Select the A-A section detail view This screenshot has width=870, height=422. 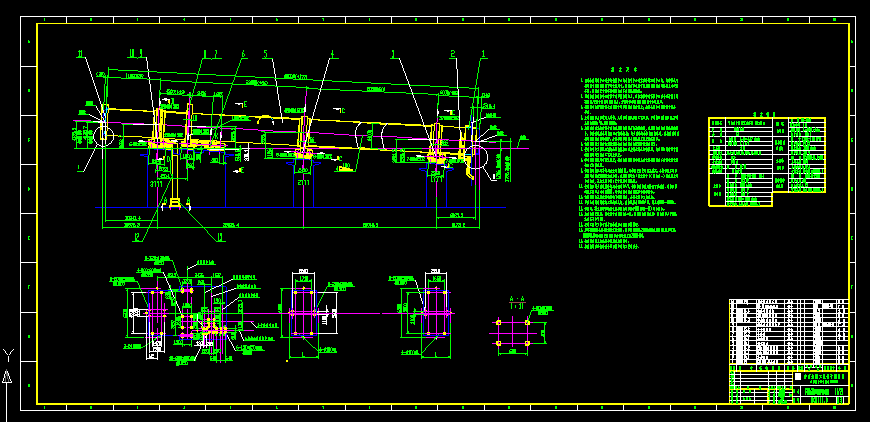(514, 331)
